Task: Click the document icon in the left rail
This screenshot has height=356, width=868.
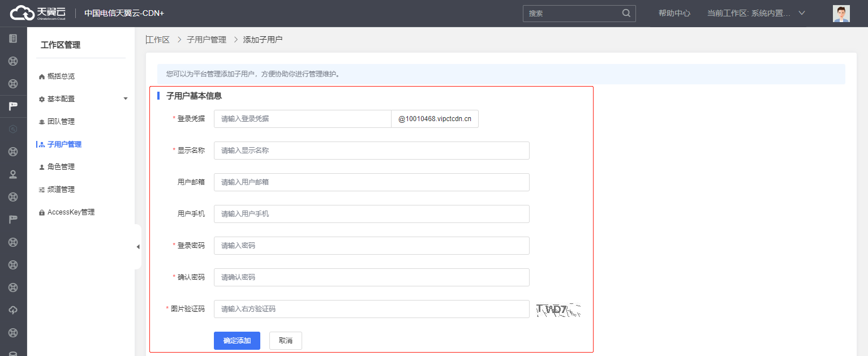Action: click(13, 38)
